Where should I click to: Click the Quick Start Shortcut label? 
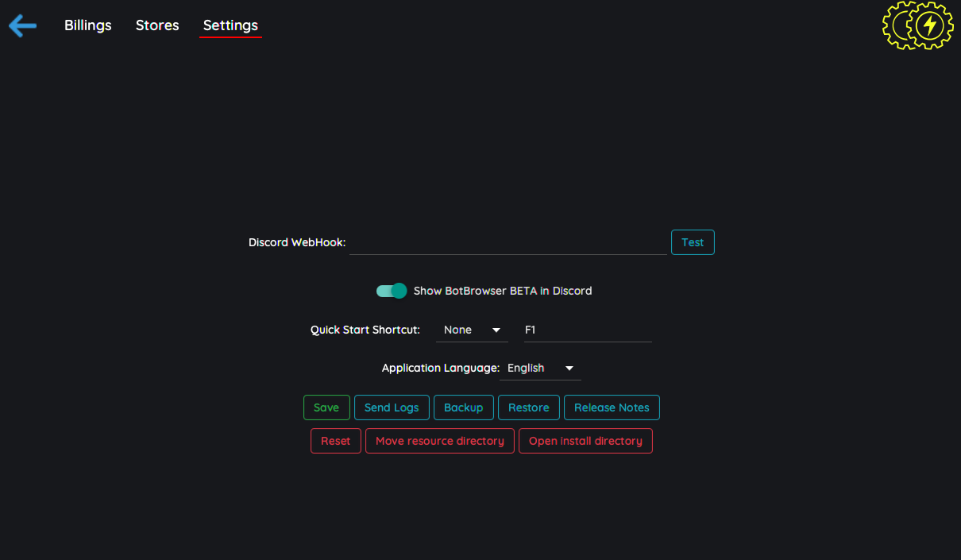(365, 330)
